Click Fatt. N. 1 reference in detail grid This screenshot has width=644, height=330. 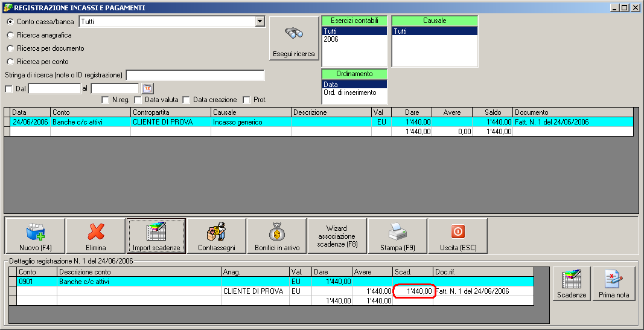pyautogui.click(x=483, y=291)
